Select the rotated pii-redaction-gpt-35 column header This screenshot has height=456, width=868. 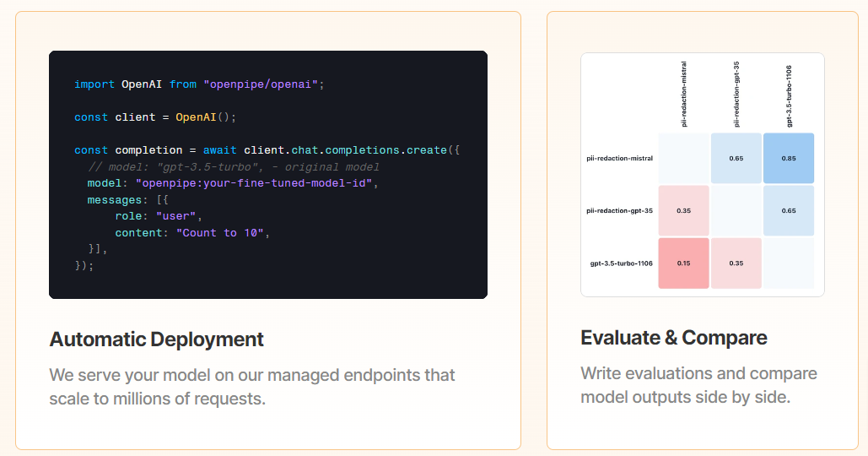point(736,94)
